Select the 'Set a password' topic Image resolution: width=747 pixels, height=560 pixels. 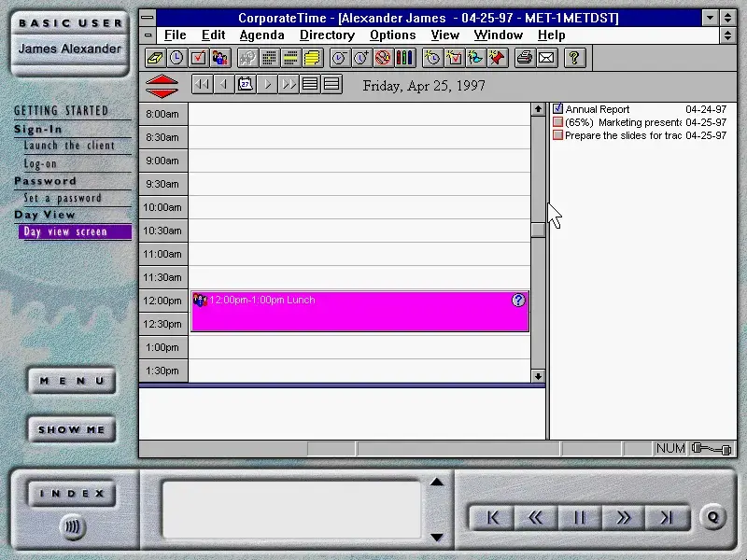click(x=63, y=198)
